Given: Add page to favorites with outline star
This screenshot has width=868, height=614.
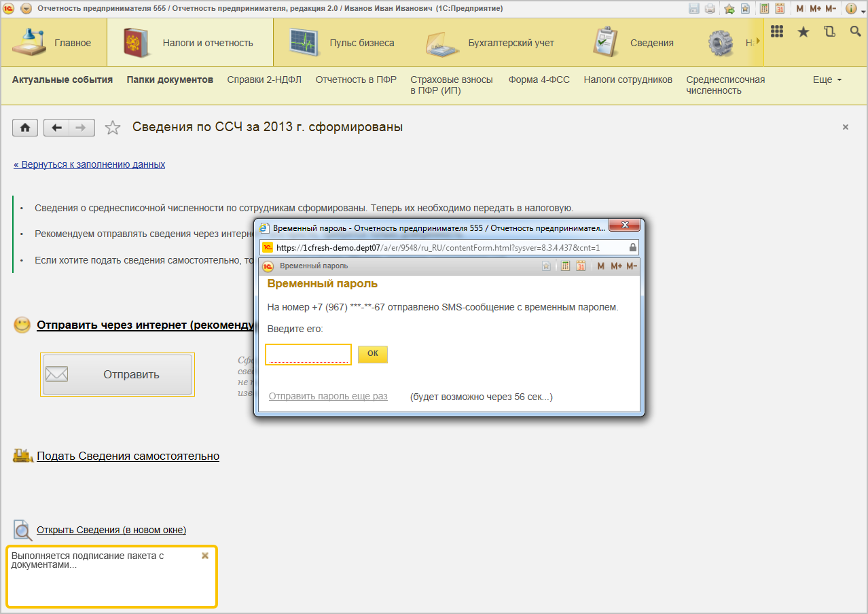Looking at the screenshot, I should tap(113, 128).
